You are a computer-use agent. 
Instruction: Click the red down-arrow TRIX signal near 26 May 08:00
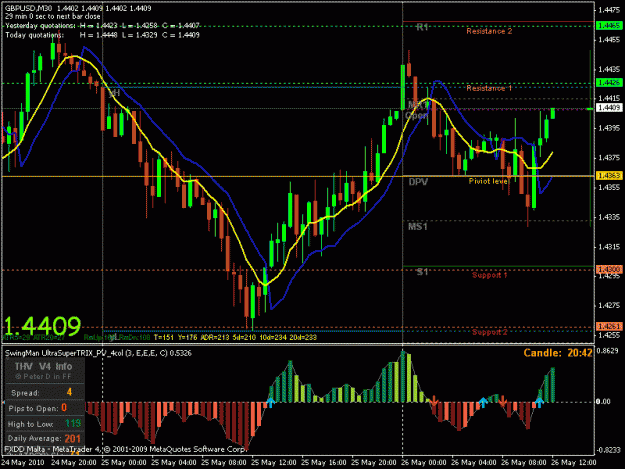(x=503, y=401)
